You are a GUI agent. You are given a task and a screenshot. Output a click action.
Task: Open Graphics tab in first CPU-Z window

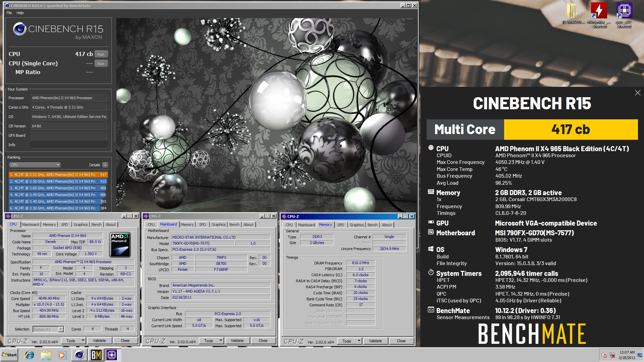[x=81, y=225]
